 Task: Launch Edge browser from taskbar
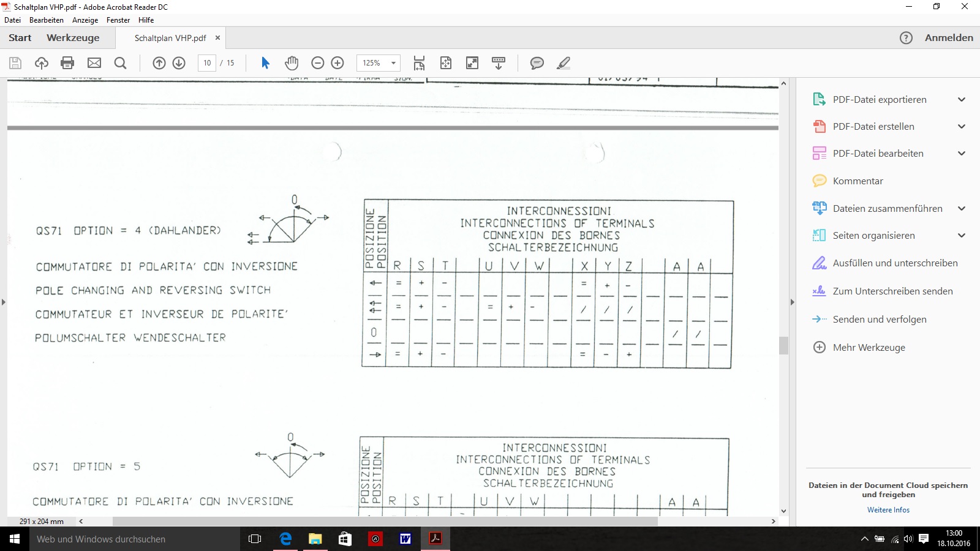click(x=285, y=539)
